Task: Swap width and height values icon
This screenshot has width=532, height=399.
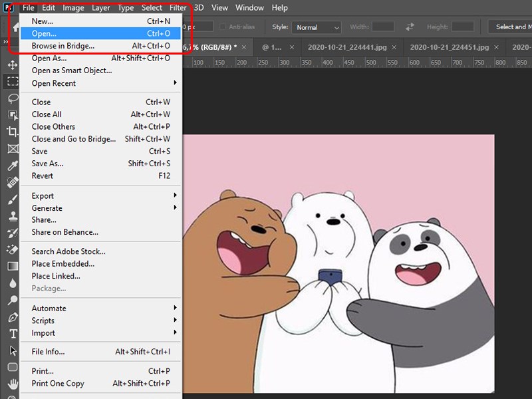Action: click(410, 27)
